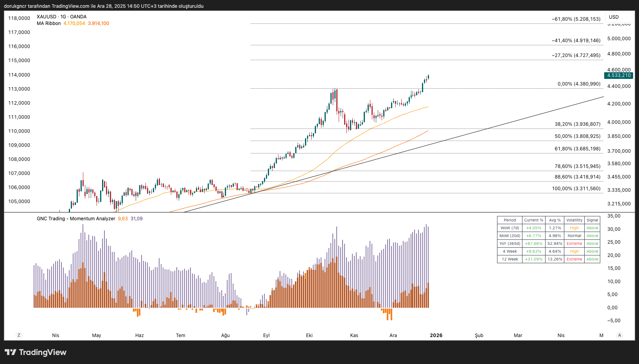Click the YoY (365d) row in table
The width and height of the screenshot is (639, 364).
click(510, 244)
